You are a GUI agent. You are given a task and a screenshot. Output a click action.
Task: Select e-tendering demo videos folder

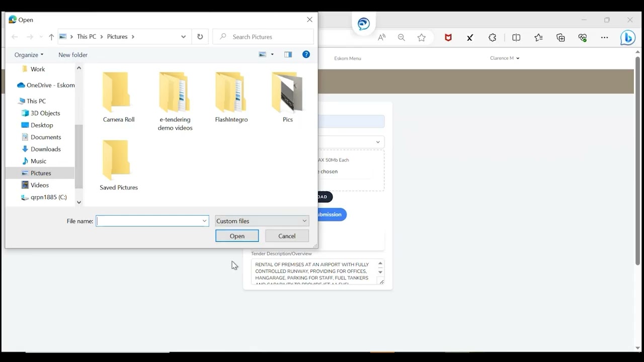[175, 101]
